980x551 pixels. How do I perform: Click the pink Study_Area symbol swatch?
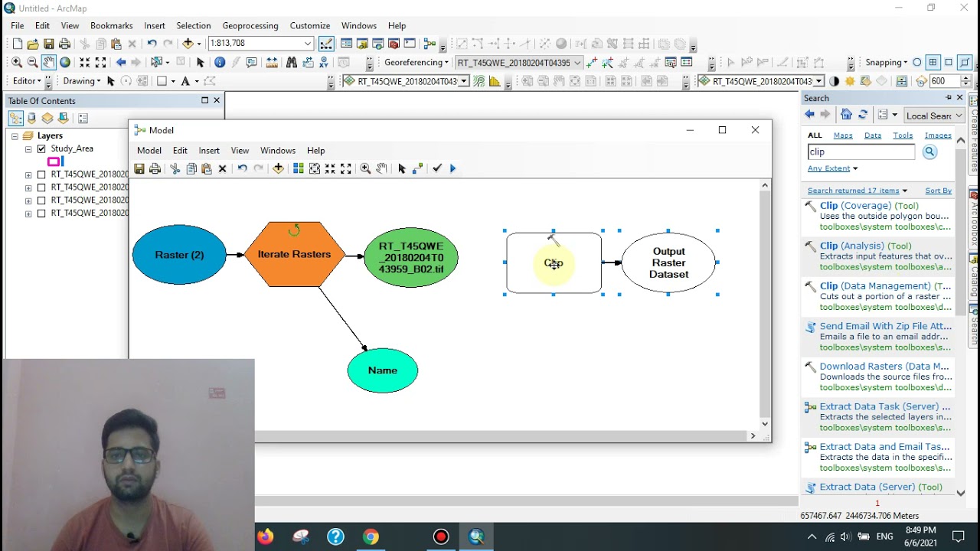pos(54,161)
